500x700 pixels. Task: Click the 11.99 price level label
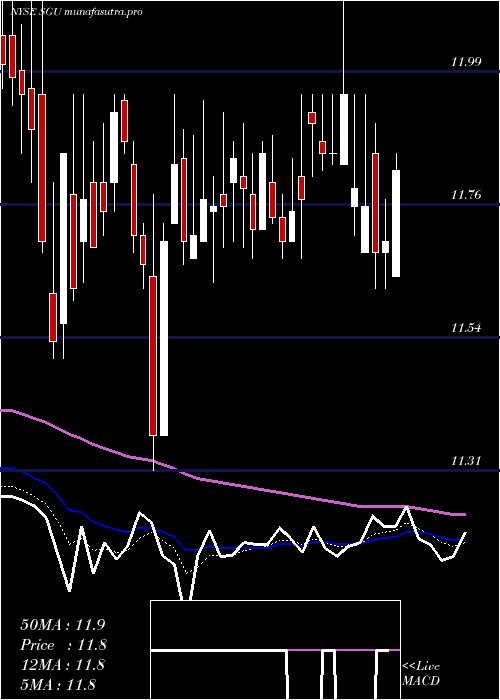pyautogui.click(x=467, y=62)
